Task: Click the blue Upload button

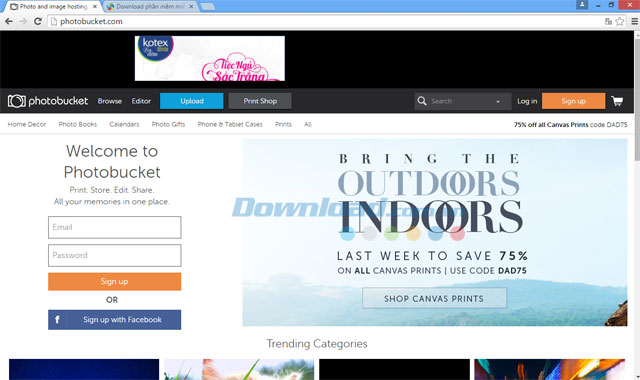Action: 192,101
